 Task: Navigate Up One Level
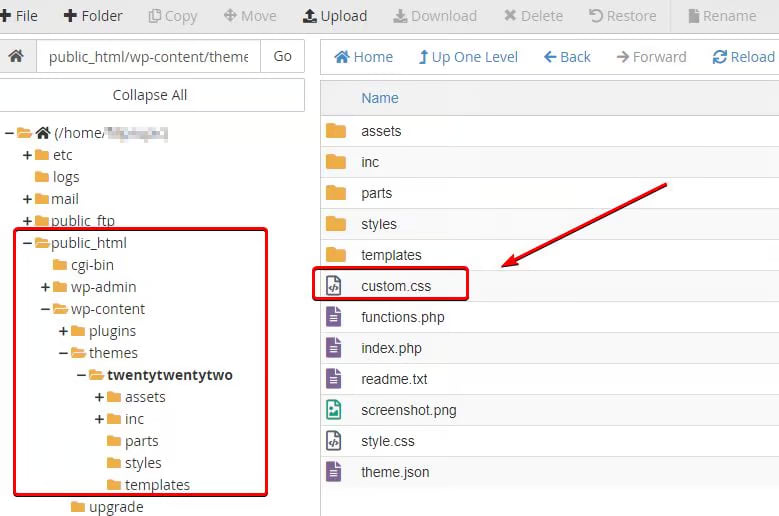coord(468,57)
